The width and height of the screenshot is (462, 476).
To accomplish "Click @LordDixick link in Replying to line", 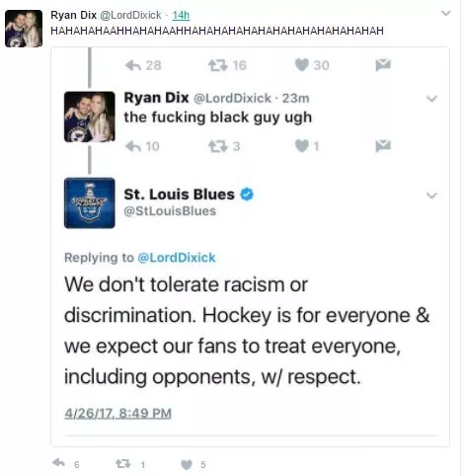I will 177,258.
